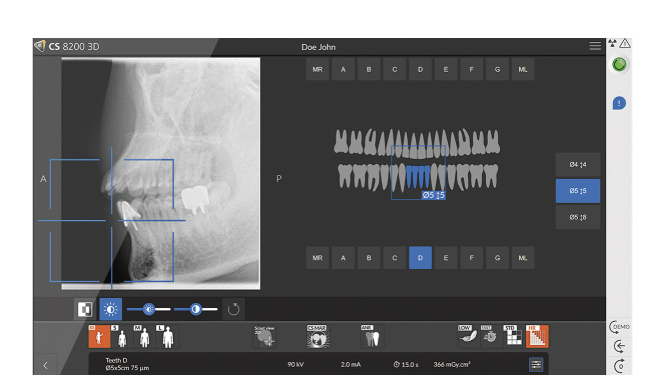Go back with the left chevron arrow
The width and height of the screenshot is (654, 390).
(45, 365)
